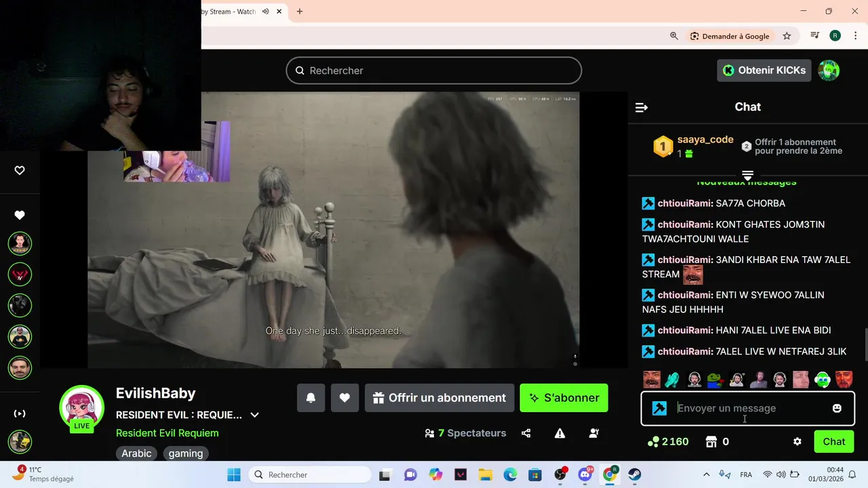Open Windows Start menu

pos(233,474)
